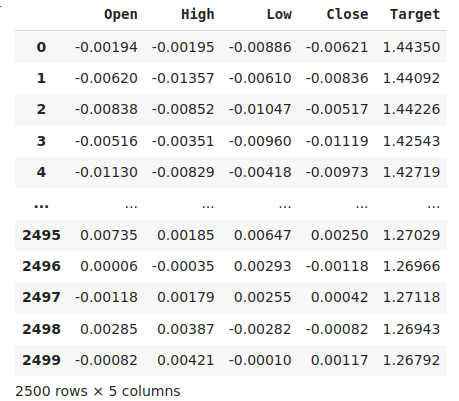This screenshot has width=459, height=401.
Task: Click High value -0.00351
Action: (183, 141)
